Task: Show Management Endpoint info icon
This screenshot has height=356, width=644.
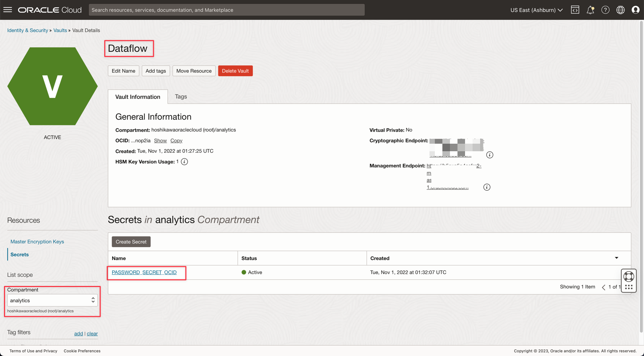Action: (487, 187)
